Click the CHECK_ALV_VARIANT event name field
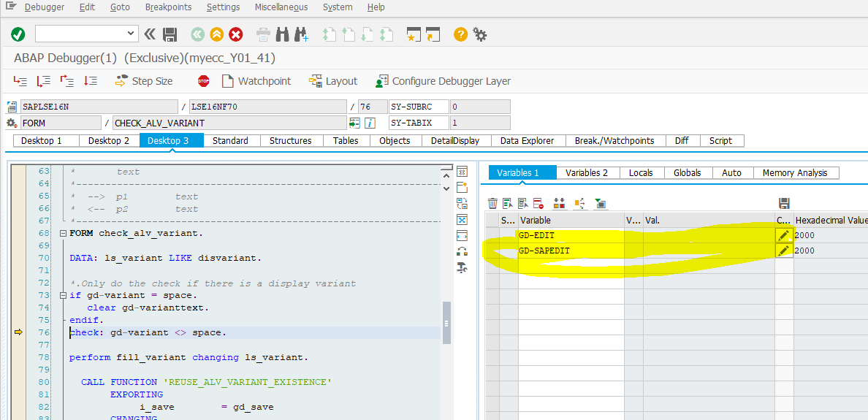Screen dimensions: 868x420 [229, 123]
